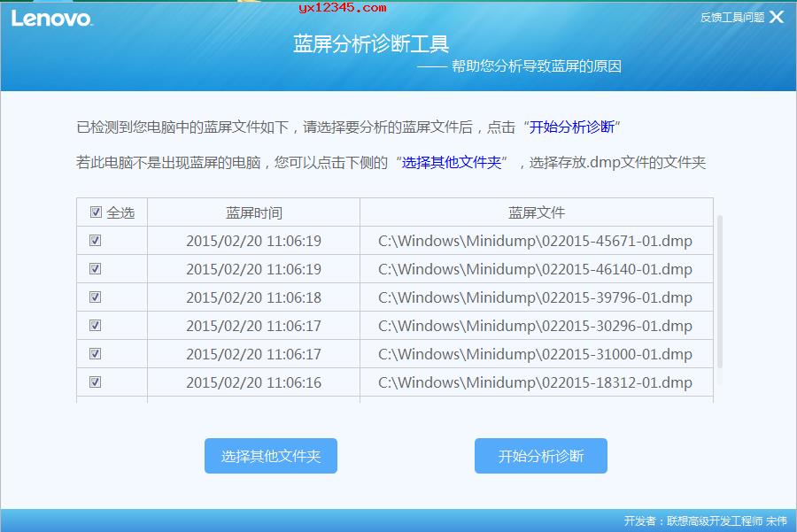797x532 pixels.
Task: Check the 全选 select-all checkbox
Action: click(x=96, y=212)
